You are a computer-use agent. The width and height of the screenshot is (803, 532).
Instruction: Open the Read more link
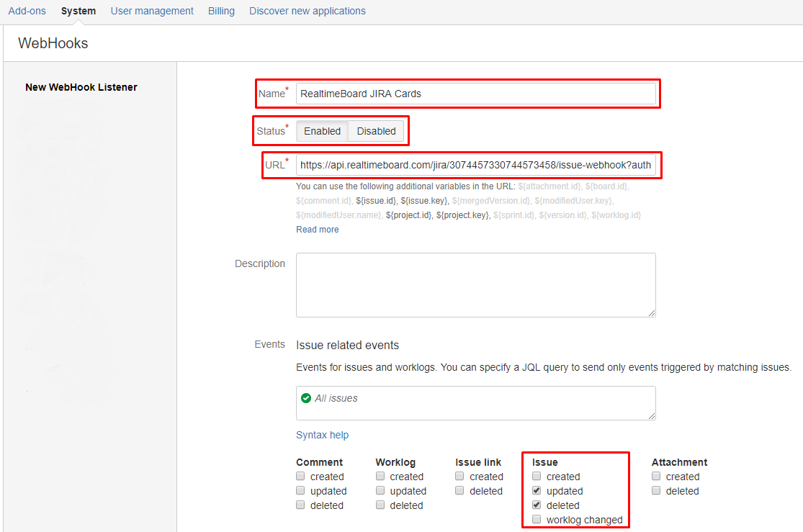click(317, 230)
